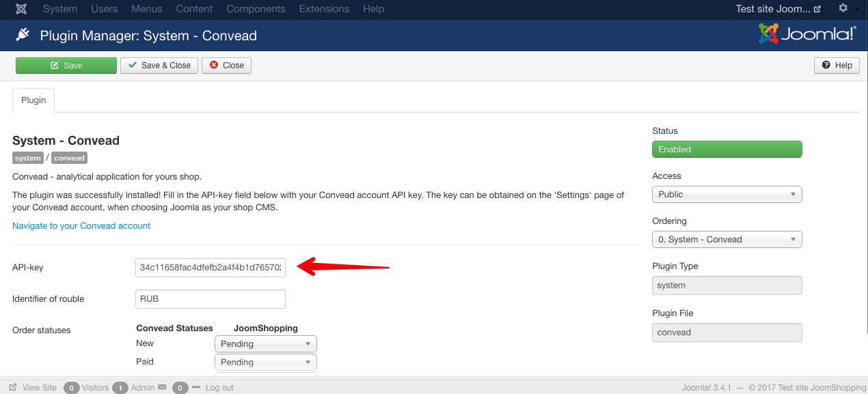
Task: Click the Identifier of rouble field
Action: point(211,298)
